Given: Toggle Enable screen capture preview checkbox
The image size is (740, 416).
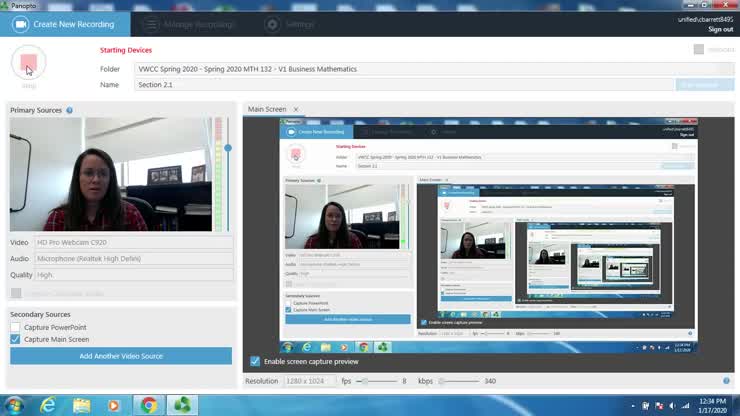Looking at the screenshot, I should (x=255, y=361).
